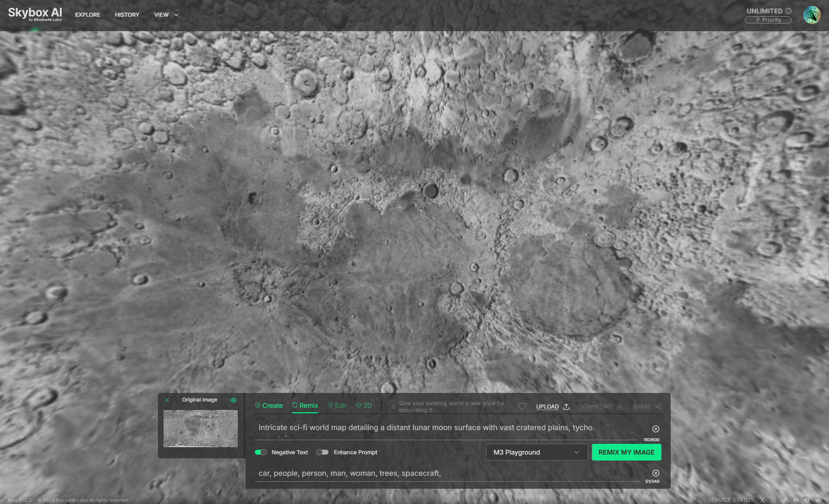Toggle Original Image visibility eye
Screen dimensions: 829x504
pos(233,400)
